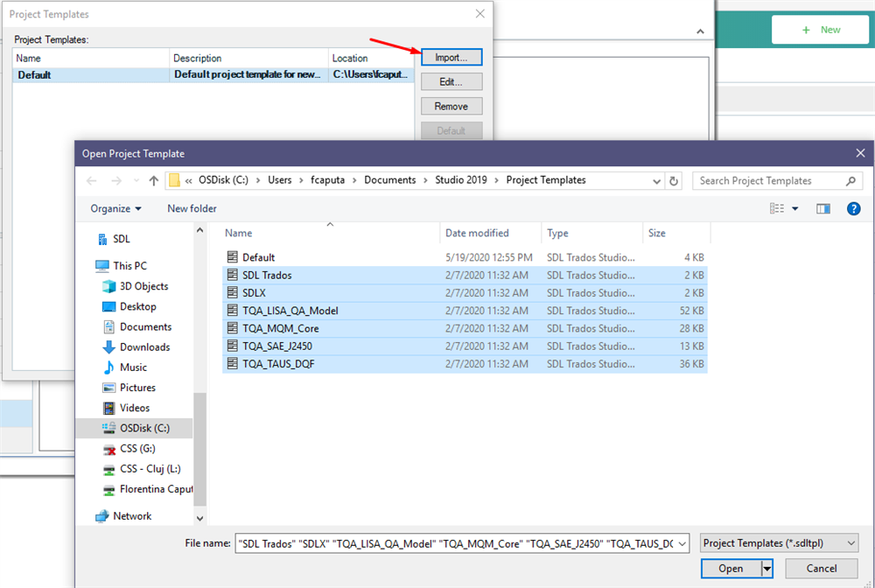The image size is (875, 588).
Task: Sort templates by the Location column header
Action: [371, 58]
